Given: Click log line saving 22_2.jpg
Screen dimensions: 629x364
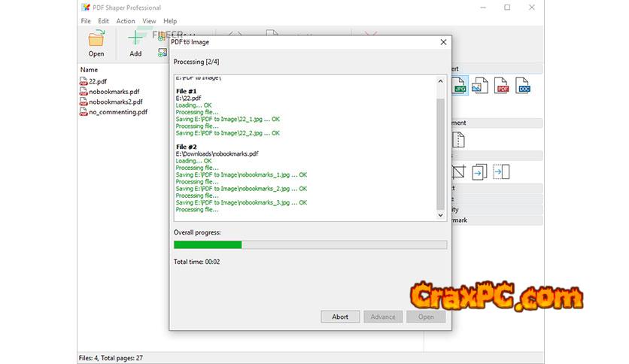Looking at the screenshot, I should 228,133.
